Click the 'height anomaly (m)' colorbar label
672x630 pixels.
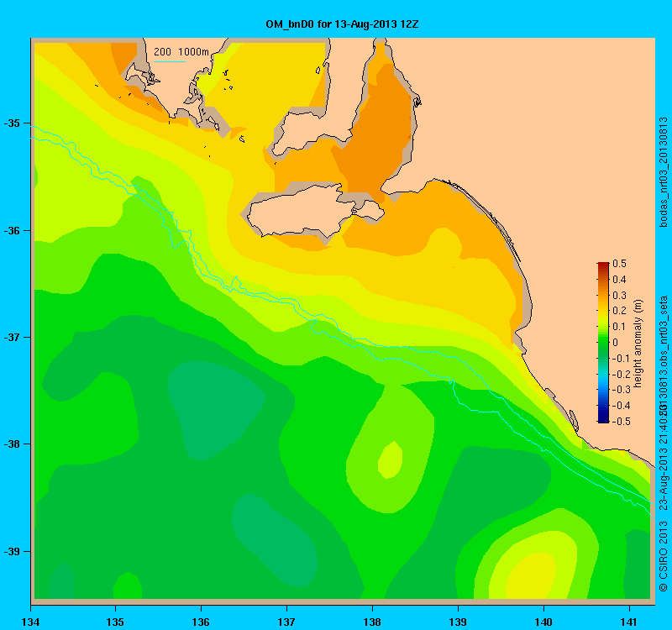(x=638, y=344)
